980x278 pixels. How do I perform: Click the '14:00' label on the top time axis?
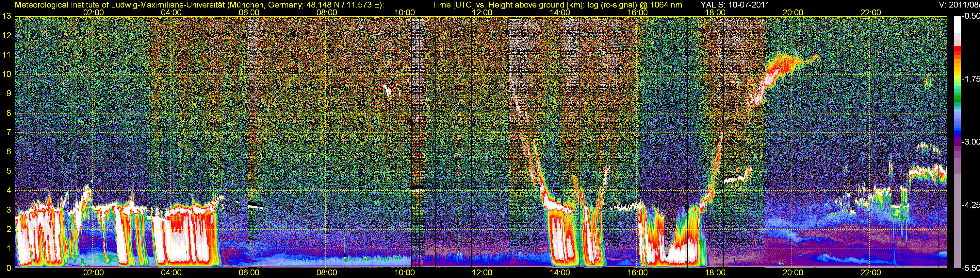[x=560, y=12]
